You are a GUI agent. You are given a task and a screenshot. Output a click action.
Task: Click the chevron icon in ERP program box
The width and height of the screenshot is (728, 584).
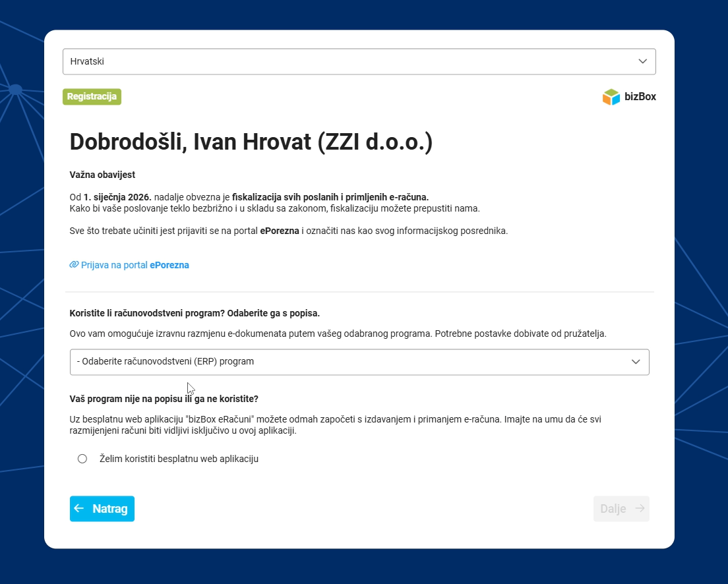pyautogui.click(x=636, y=362)
